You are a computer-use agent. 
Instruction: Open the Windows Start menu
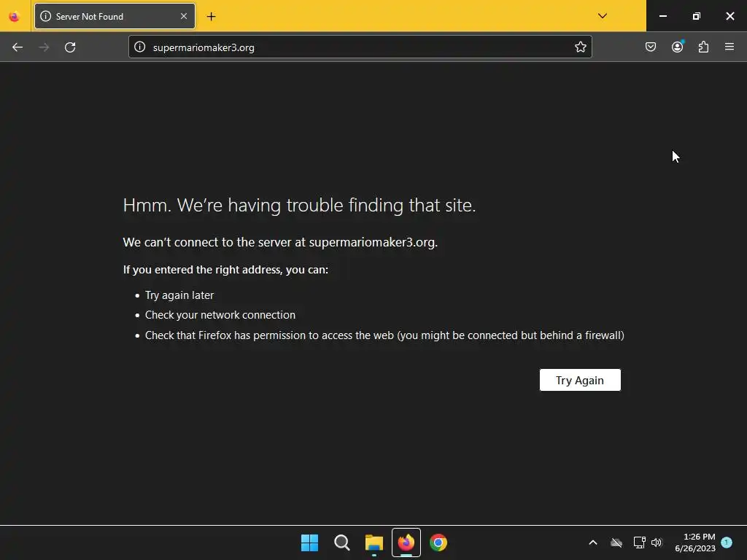pyautogui.click(x=309, y=542)
